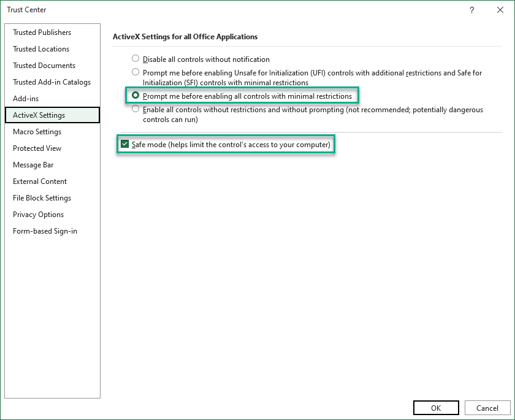This screenshot has width=515, height=420.
Task: Select Prompt before enabling UFI controls option
Action: click(x=135, y=72)
